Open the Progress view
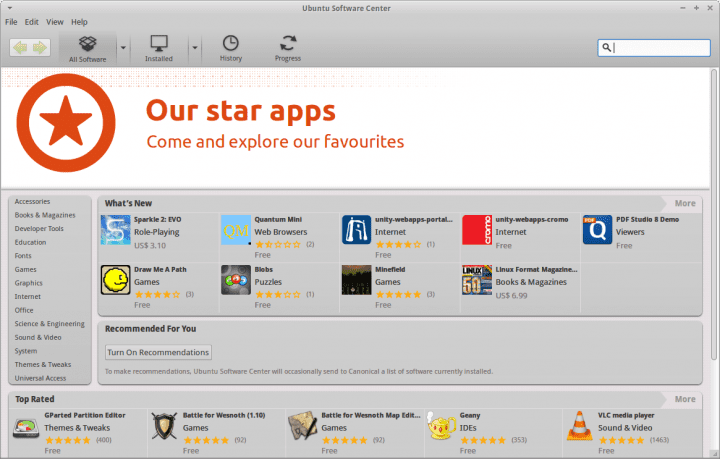The image size is (720, 459). click(x=288, y=49)
